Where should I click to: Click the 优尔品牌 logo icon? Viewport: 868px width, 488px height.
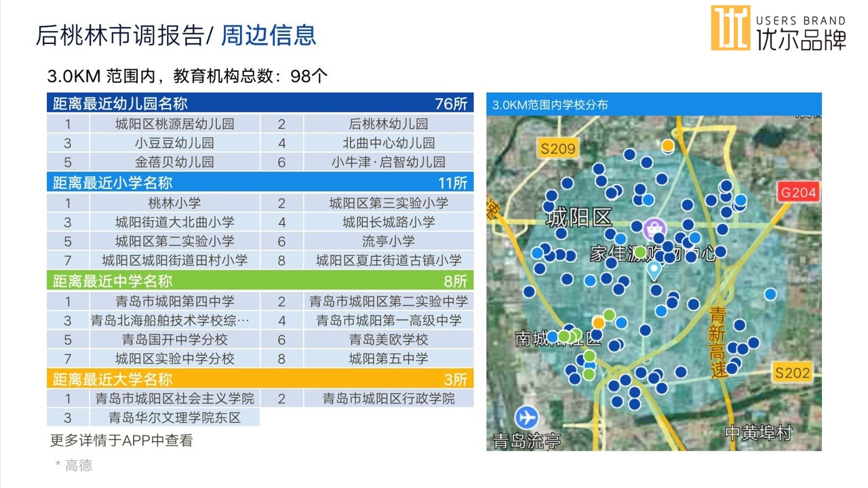pyautogui.click(x=730, y=28)
